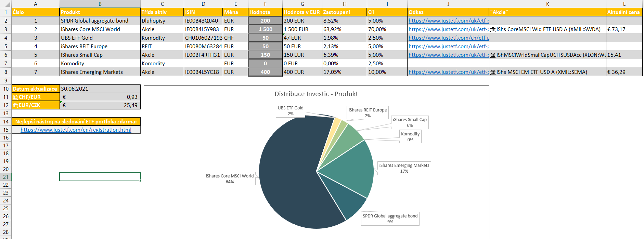The width and height of the screenshot is (644, 239).
Task: Select row 1 header
Action: coord(6,12)
